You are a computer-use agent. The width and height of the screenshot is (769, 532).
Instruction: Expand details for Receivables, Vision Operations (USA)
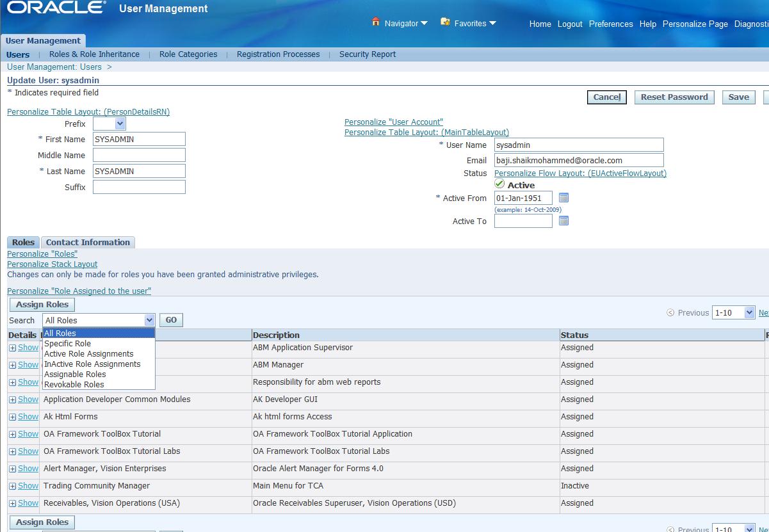coord(13,503)
